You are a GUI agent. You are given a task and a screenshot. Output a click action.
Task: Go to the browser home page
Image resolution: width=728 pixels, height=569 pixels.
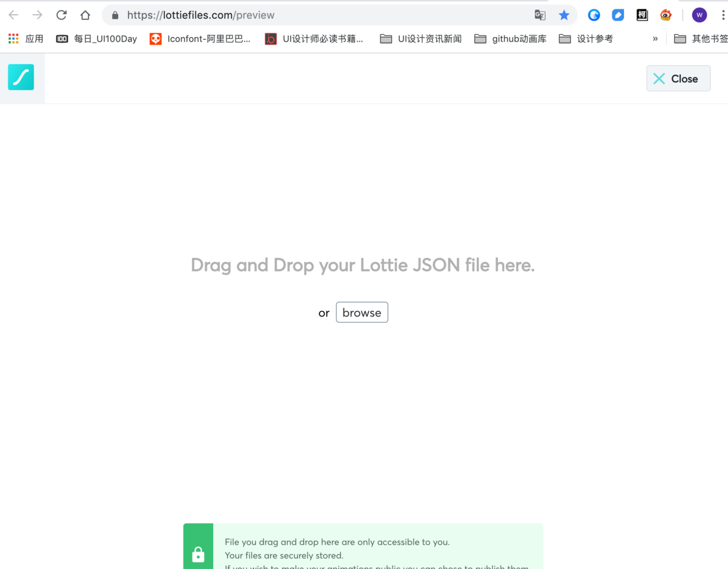coord(85,15)
